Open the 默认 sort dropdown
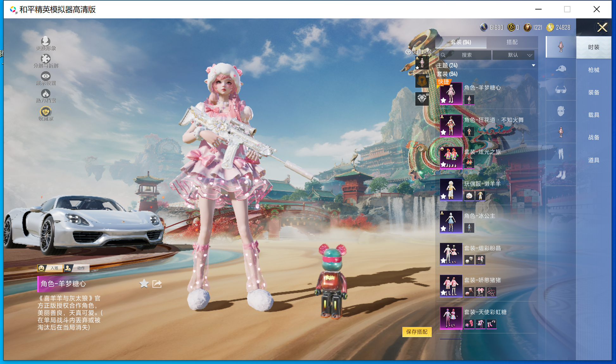616x364 pixels. 513,55
